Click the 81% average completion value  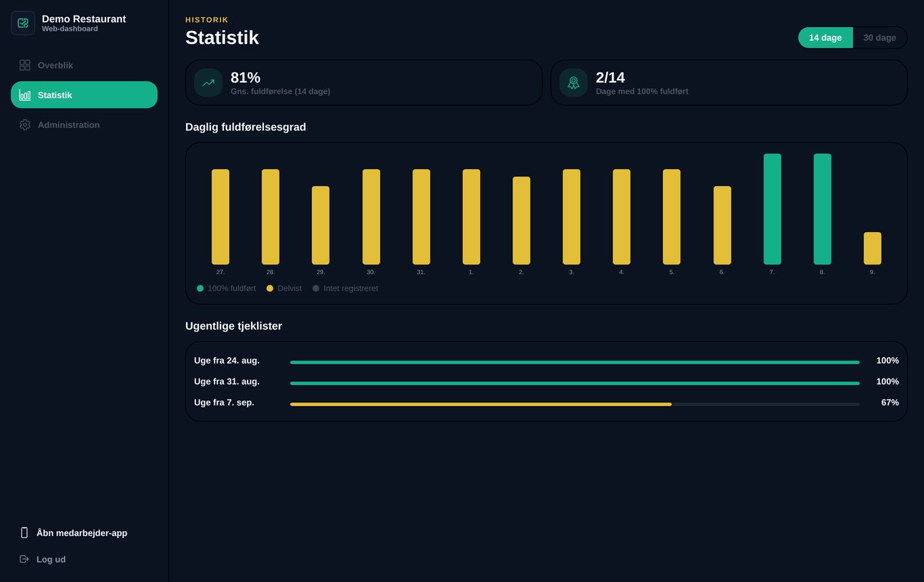246,77
